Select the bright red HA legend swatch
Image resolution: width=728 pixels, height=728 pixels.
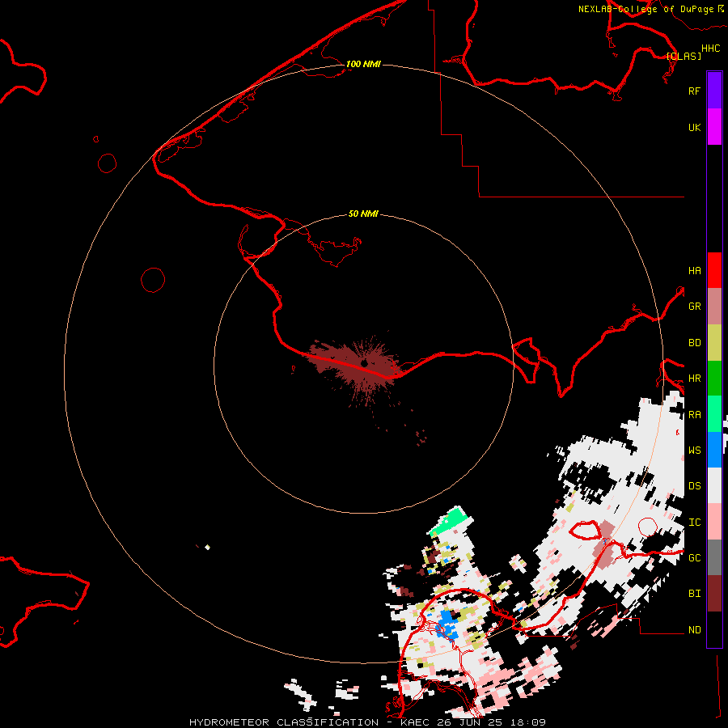pyautogui.click(x=714, y=270)
